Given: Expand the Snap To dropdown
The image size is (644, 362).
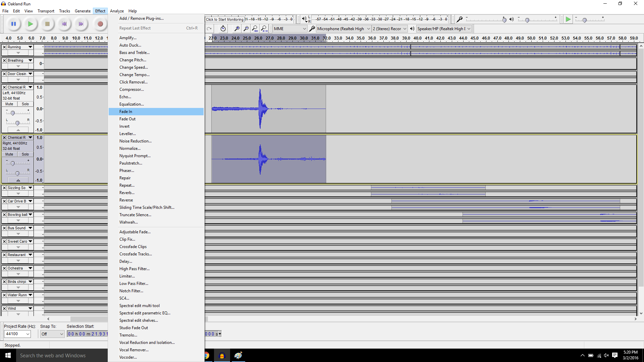Looking at the screenshot, I should click(52, 334).
